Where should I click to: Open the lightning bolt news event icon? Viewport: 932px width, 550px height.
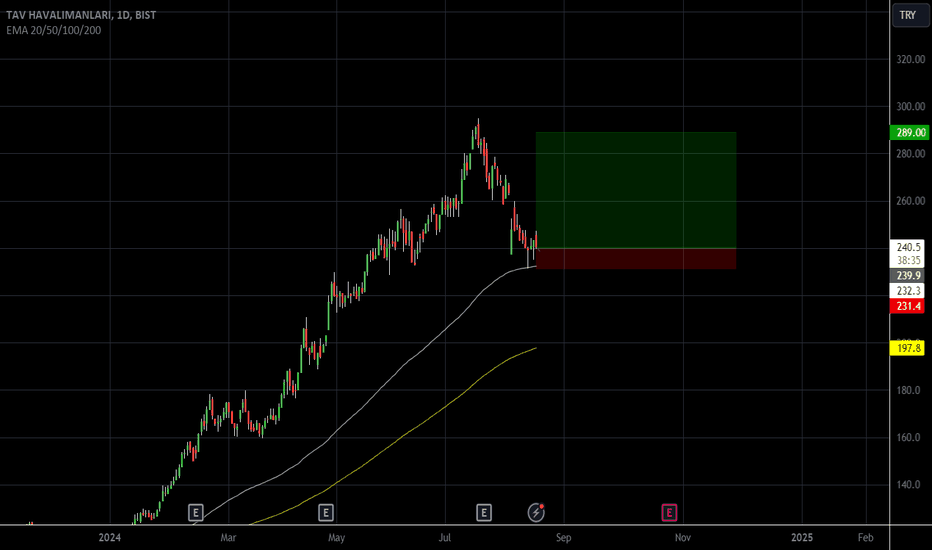click(536, 512)
